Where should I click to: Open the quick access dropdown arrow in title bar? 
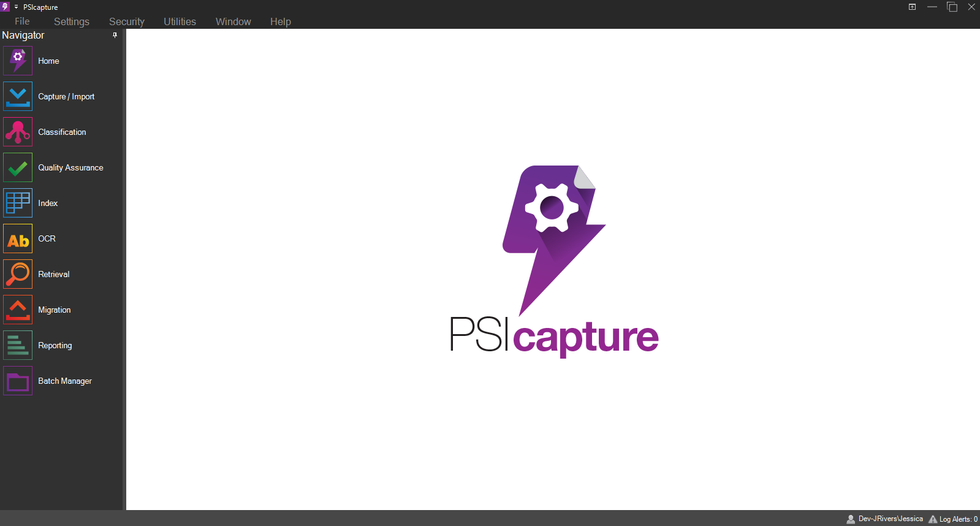click(16, 7)
